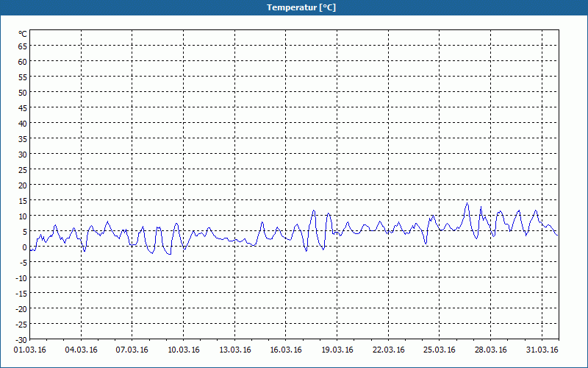The height and width of the screenshot is (368, 588).
Task: Click the highest temperature peak near 27.03.16
Action: click(x=467, y=203)
